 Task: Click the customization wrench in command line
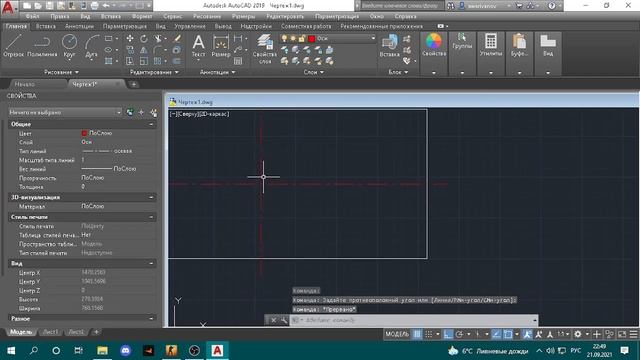284,320
